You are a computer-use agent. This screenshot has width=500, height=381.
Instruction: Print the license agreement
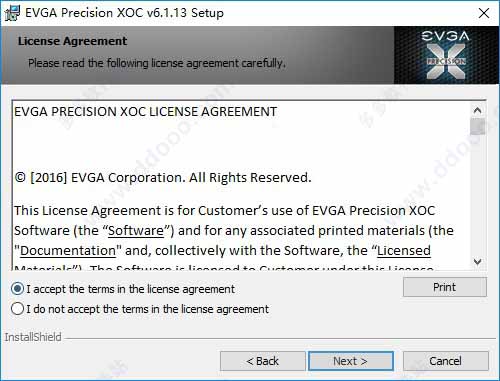(445, 287)
